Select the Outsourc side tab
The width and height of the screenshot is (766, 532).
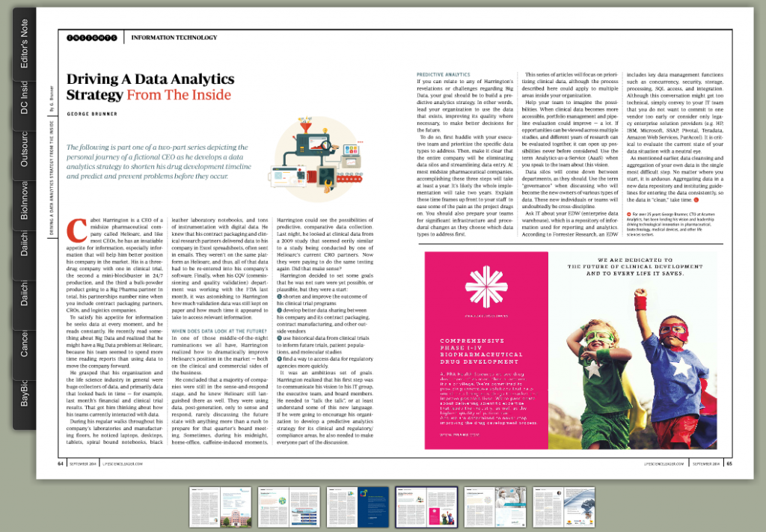25,150
